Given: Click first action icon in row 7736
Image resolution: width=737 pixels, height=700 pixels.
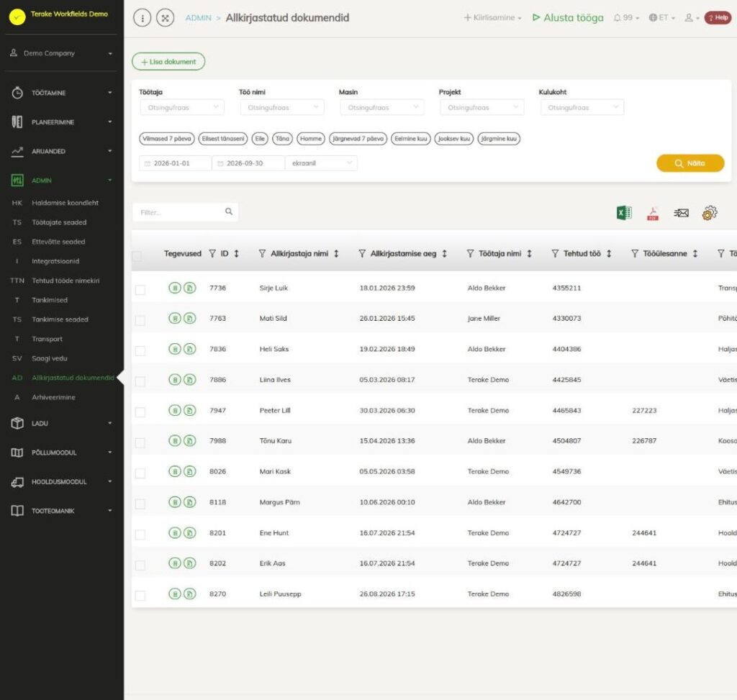Looking at the screenshot, I should point(174,288).
